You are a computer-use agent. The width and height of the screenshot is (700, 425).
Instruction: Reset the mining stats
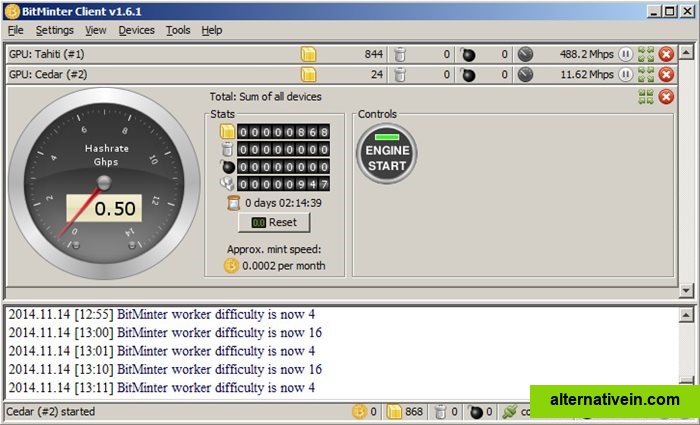[274, 222]
